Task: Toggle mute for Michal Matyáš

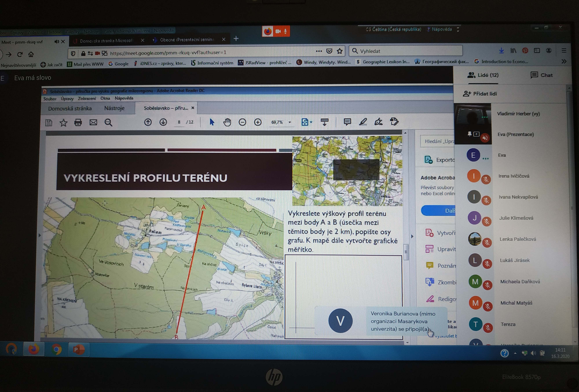Action: point(488,307)
